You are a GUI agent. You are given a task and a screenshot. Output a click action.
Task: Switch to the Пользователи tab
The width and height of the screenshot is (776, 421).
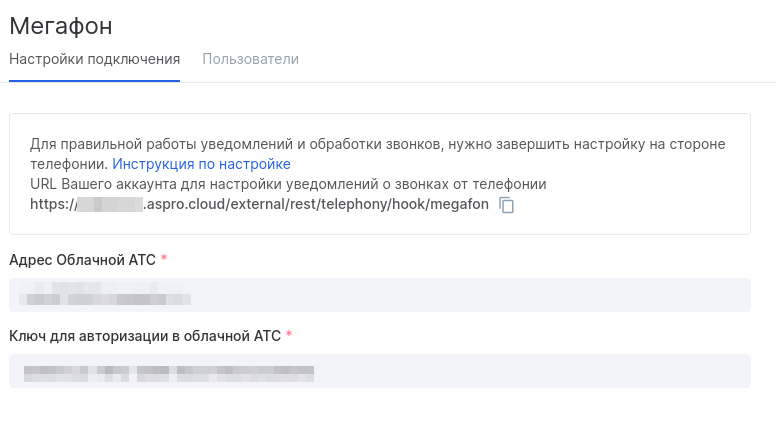click(250, 59)
